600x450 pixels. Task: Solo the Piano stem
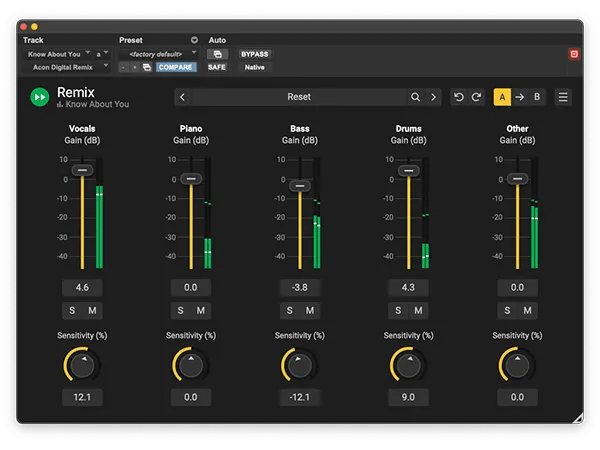pyautogui.click(x=181, y=310)
